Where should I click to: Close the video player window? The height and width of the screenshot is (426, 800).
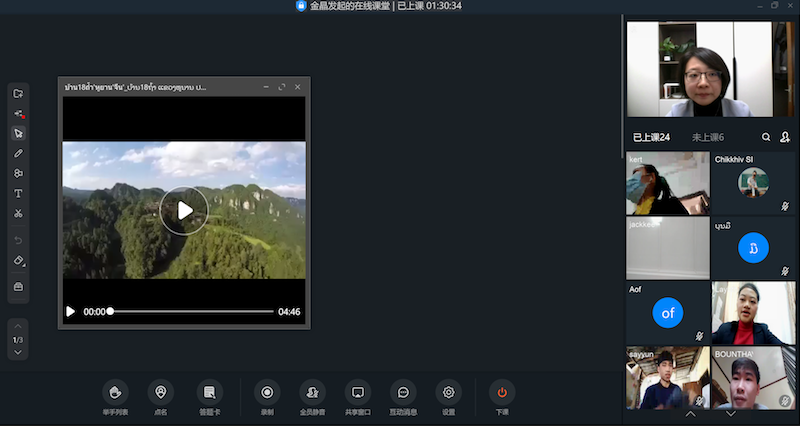(297, 87)
